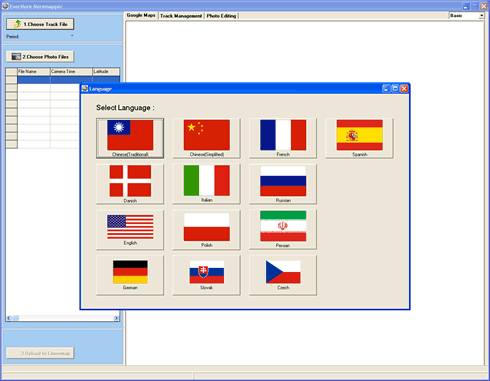Click 1.Choose Track File button
The height and width of the screenshot is (381, 490).
[40, 24]
